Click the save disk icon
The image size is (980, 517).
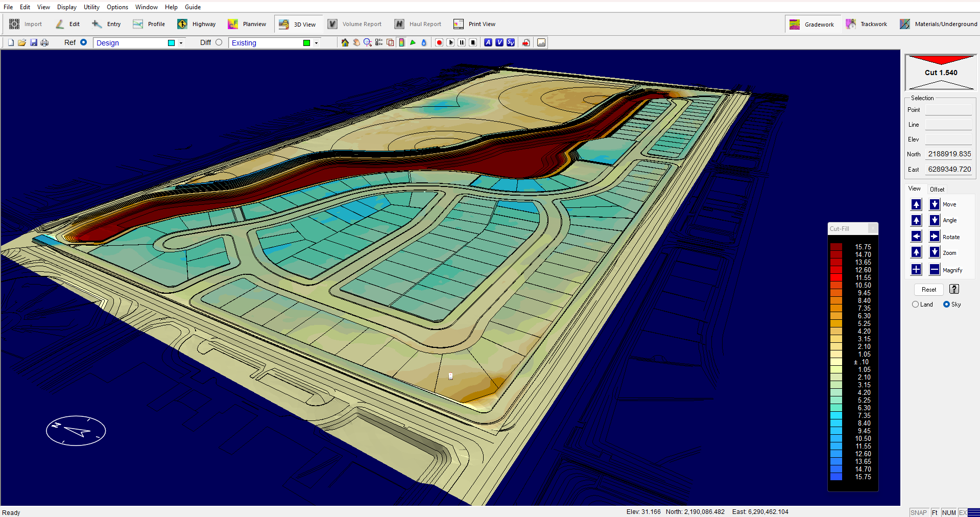34,43
